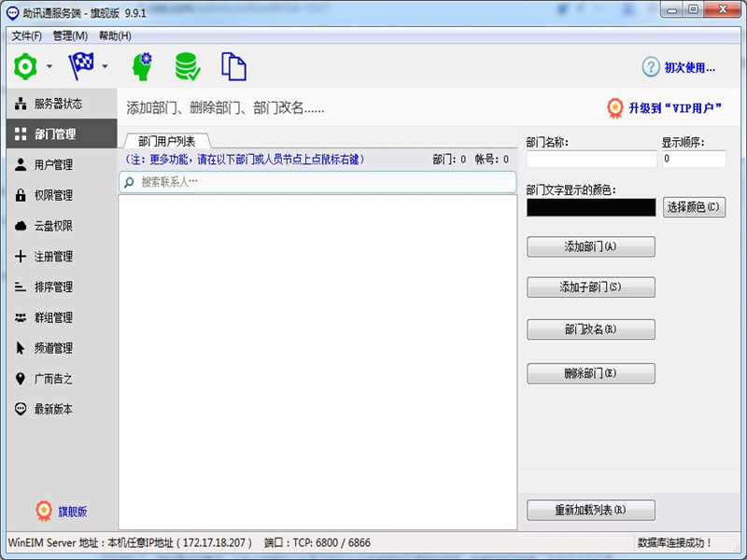Screen dimensions: 747x560
Task: Open the 管理(M) menu
Action: tap(70, 35)
